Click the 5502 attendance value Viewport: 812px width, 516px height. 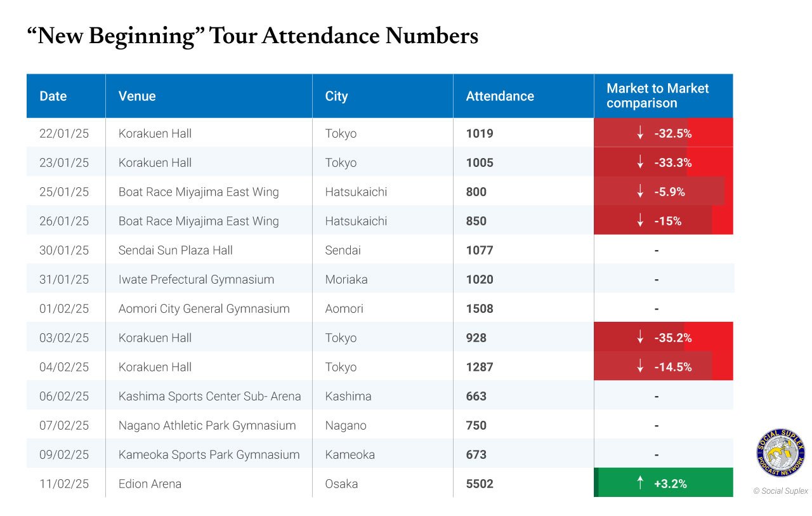[480, 484]
